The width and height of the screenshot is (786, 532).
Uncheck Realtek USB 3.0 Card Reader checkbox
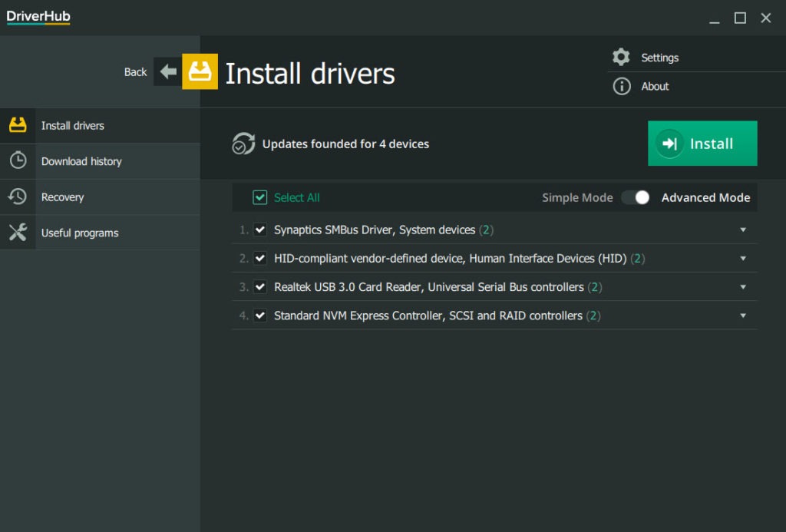coord(259,287)
